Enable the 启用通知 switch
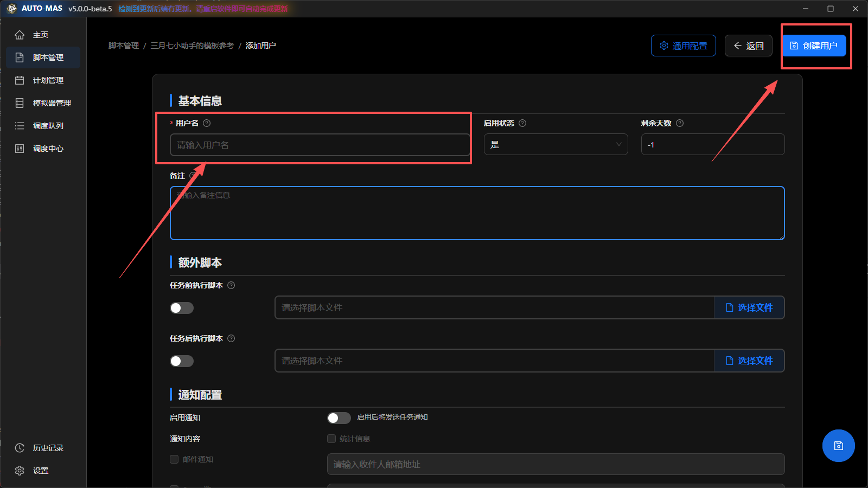 click(x=339, y=418)
